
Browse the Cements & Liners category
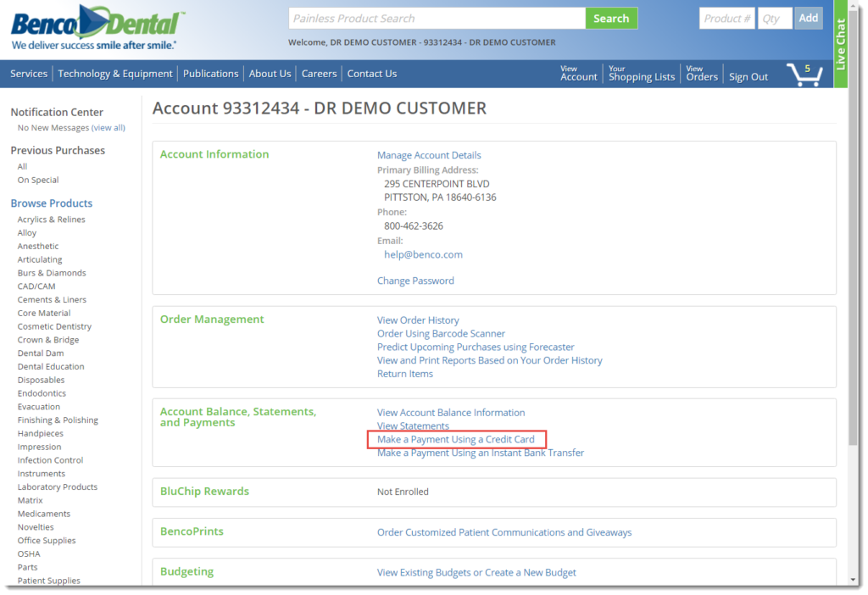click(52, 299)
